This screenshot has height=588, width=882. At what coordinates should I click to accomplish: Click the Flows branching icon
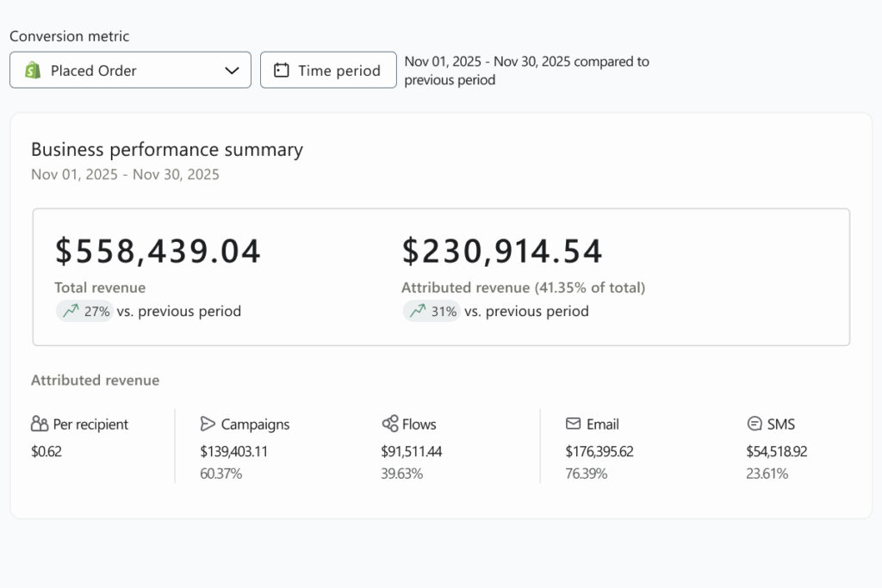(389, 424)
